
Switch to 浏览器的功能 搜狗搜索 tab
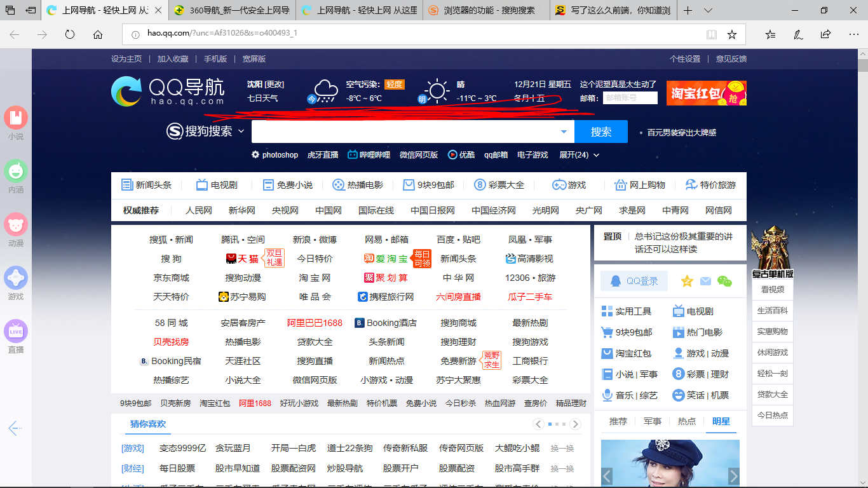[486, 10]
